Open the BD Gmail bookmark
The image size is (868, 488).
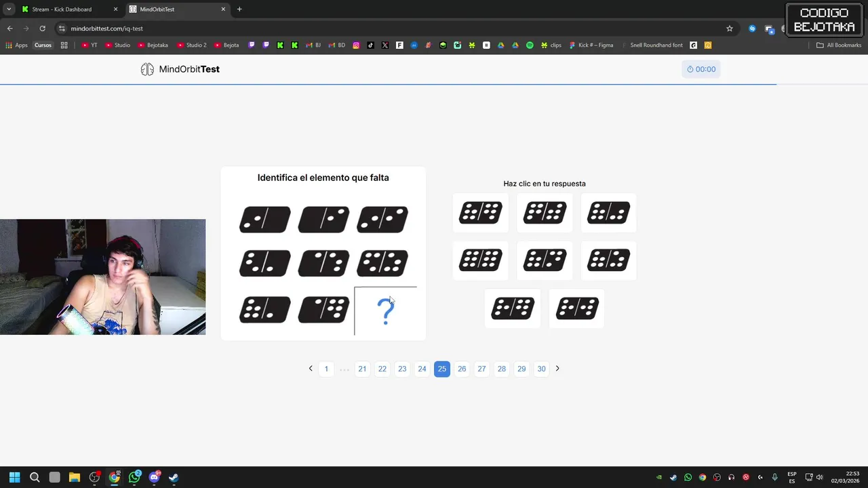[x=337, y=45]
